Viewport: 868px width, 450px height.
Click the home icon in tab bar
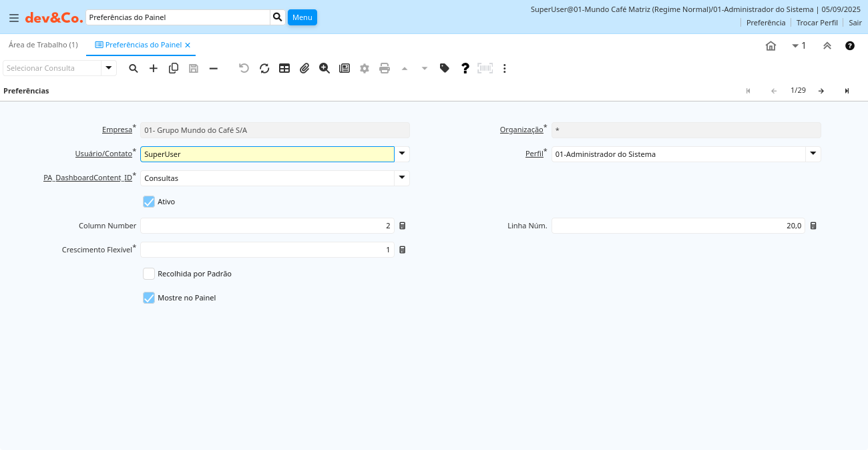(x=771, y=45)
